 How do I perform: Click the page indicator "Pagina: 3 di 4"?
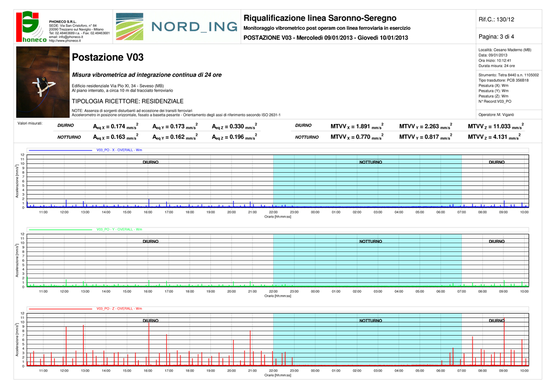point(496,37)
